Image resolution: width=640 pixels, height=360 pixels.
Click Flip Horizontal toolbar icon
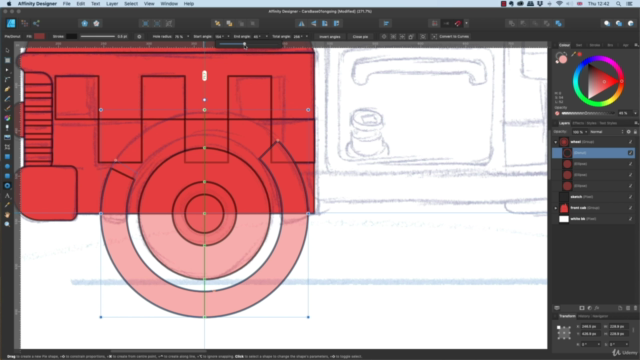coord(302,24)
